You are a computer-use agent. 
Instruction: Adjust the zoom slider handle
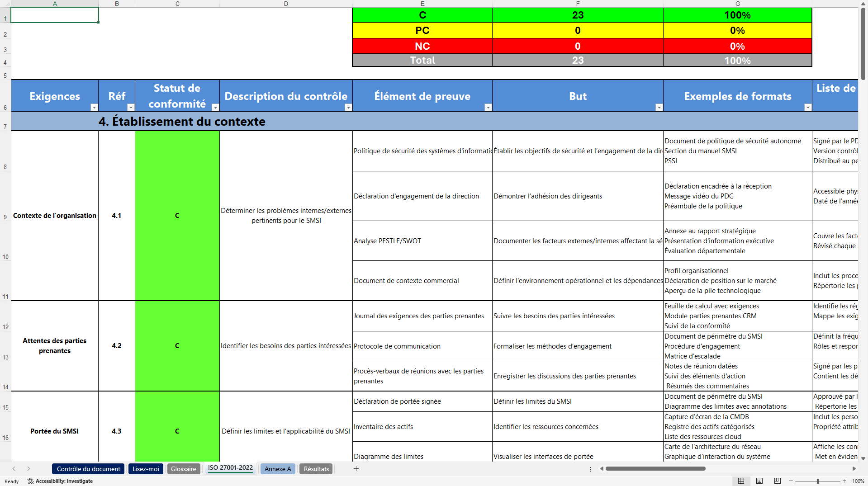[818, 481]
